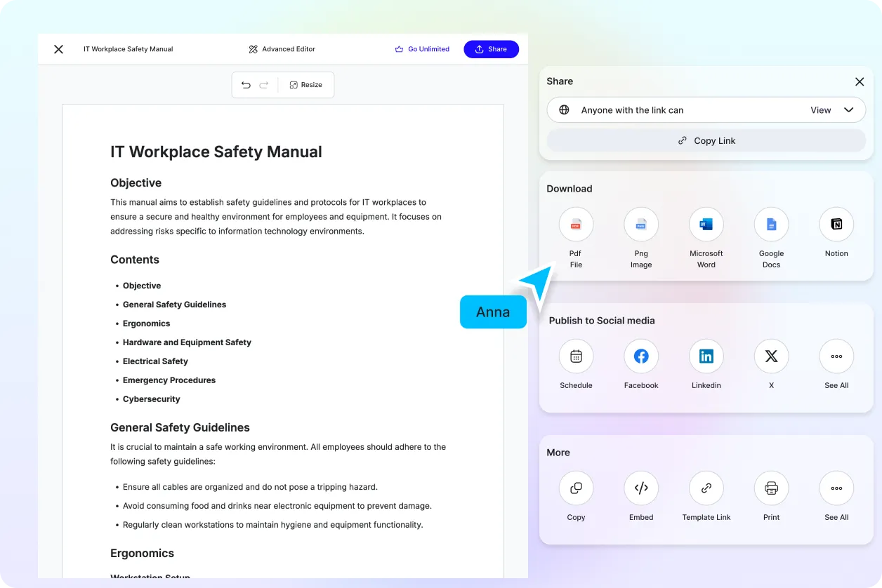The width and height of the screenshot is (882, 588).
Task: Click the Resize toolbar option
Action: tap(305, 85)
